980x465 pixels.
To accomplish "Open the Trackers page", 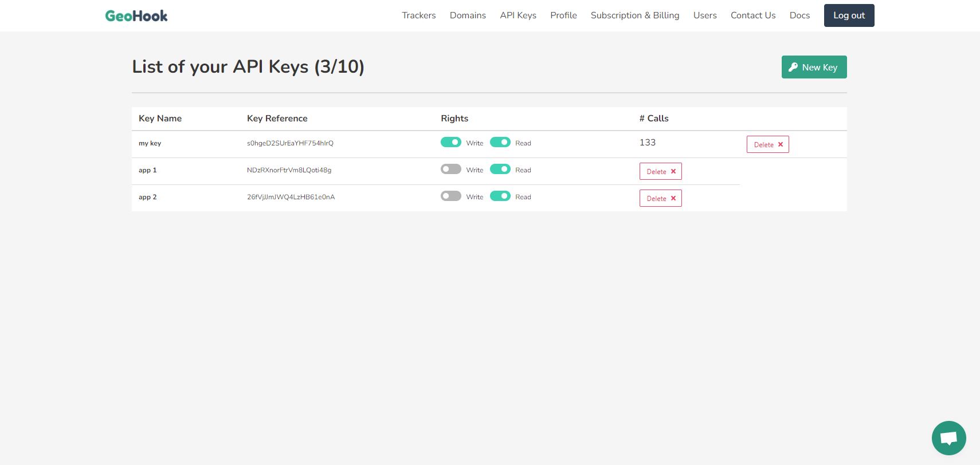I will (x=419, y=15).
